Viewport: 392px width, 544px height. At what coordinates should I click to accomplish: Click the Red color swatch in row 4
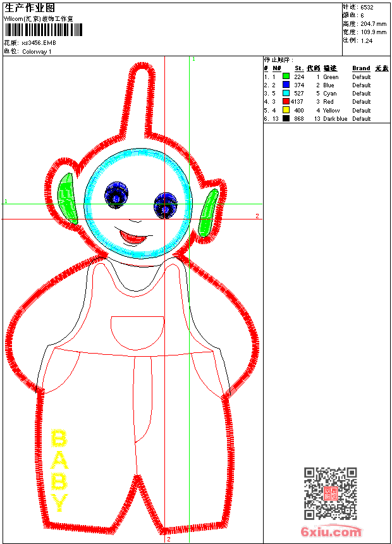[286, 101]
